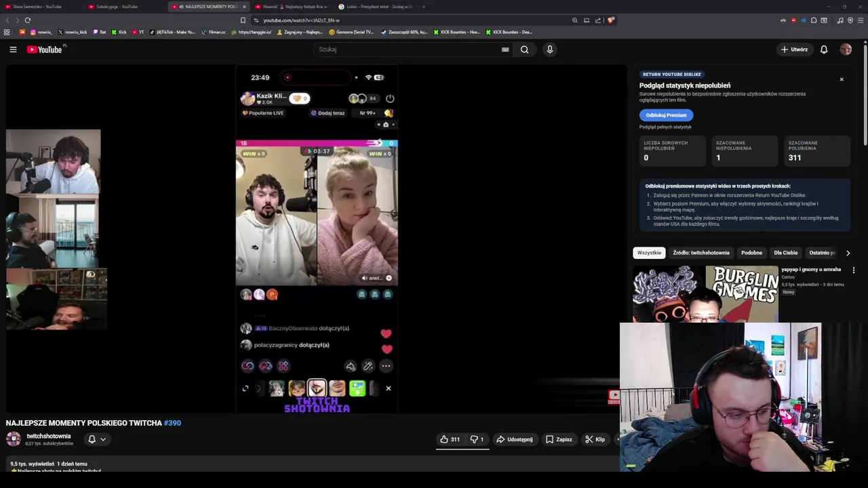Select the Dla Ciebie filter chip

786,253
